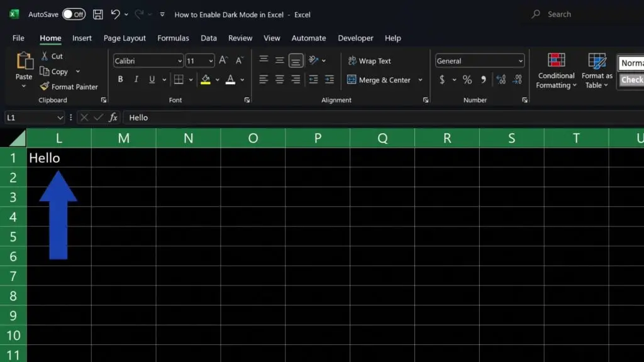
Task: Click Decrease Decimal icon
Action: click(x=517, y=79)
